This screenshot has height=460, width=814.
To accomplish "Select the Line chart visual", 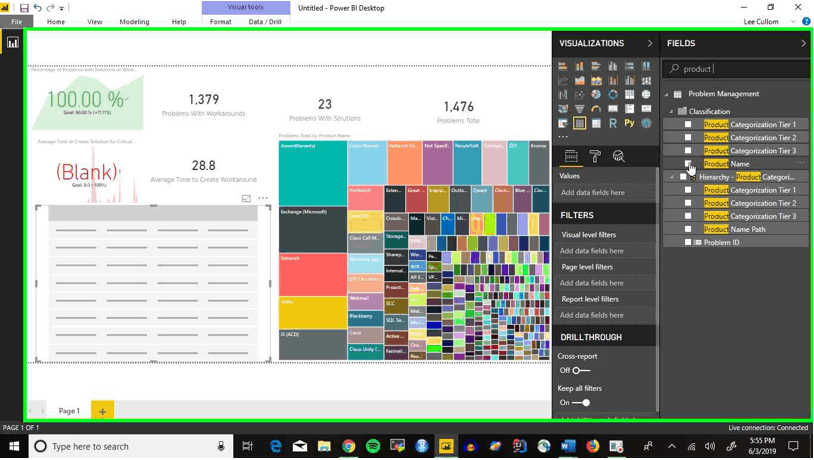I will (563, 80).
